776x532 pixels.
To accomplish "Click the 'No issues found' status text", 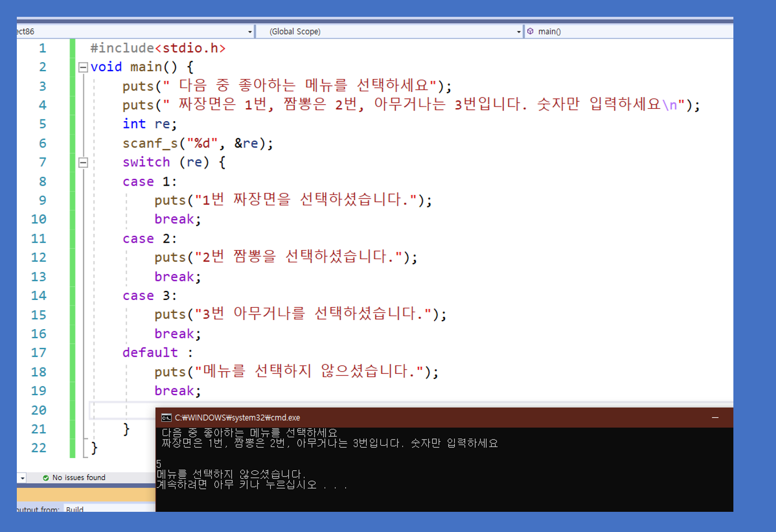I will pos(78,478).
